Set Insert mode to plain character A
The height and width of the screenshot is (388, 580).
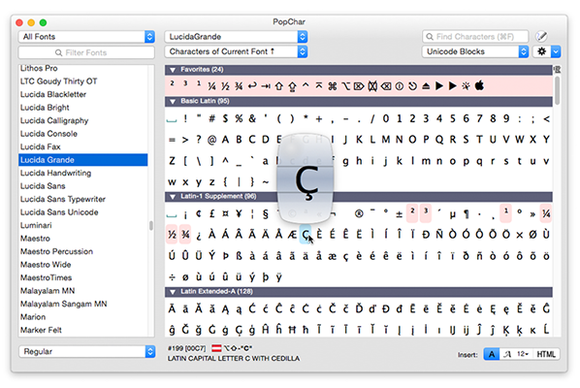point(491,354)
